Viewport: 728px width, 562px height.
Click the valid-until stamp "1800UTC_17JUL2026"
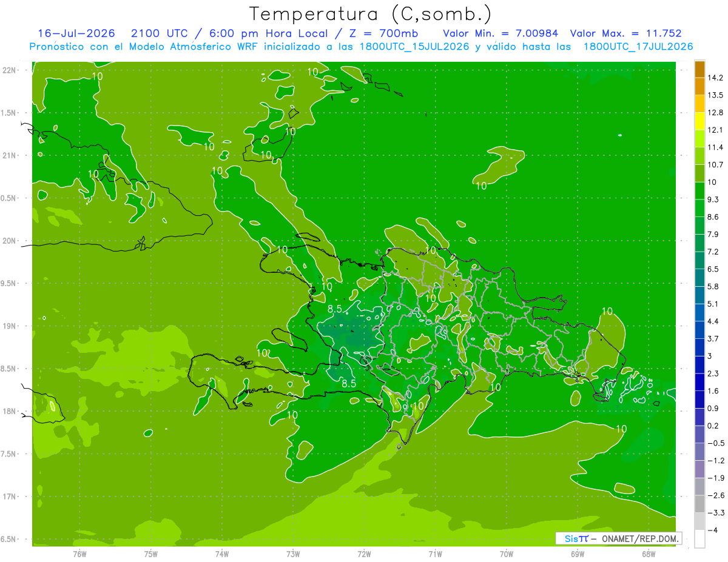coord(638,47)
